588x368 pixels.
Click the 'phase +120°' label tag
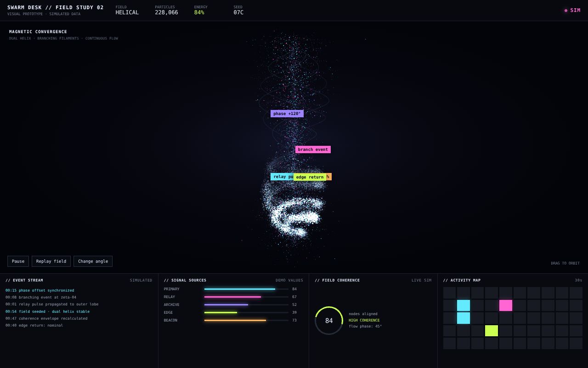(x=287, y=114)
